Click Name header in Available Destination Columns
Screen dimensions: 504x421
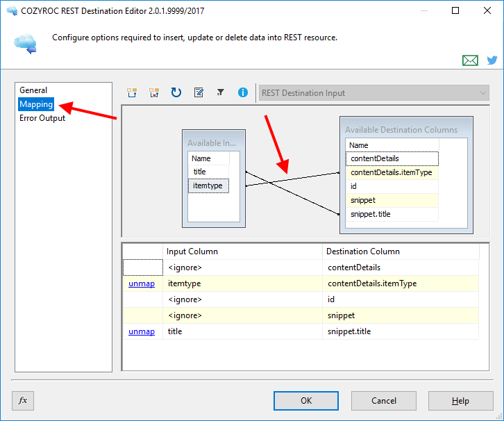392,145
